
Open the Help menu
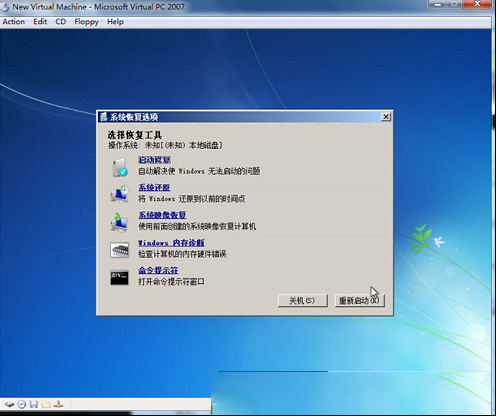click(x=115, y=22)
